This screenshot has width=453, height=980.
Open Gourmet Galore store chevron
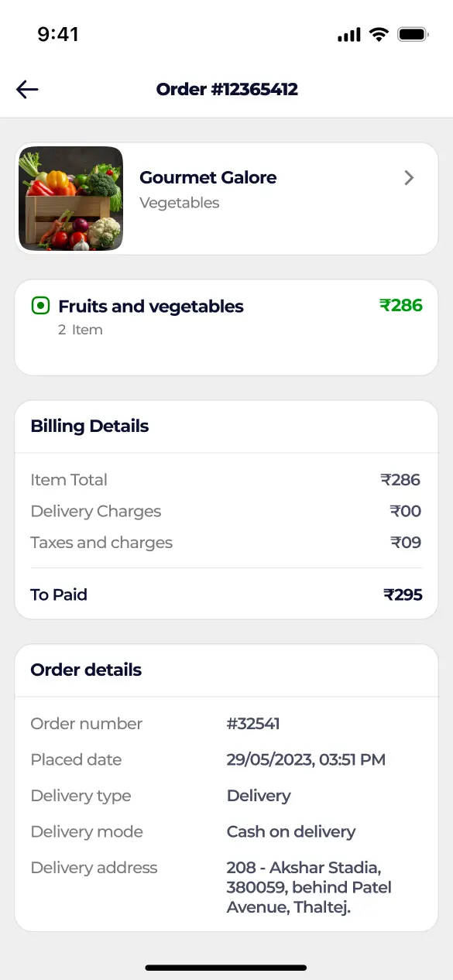pyautogui.click(x=410, y=178)
